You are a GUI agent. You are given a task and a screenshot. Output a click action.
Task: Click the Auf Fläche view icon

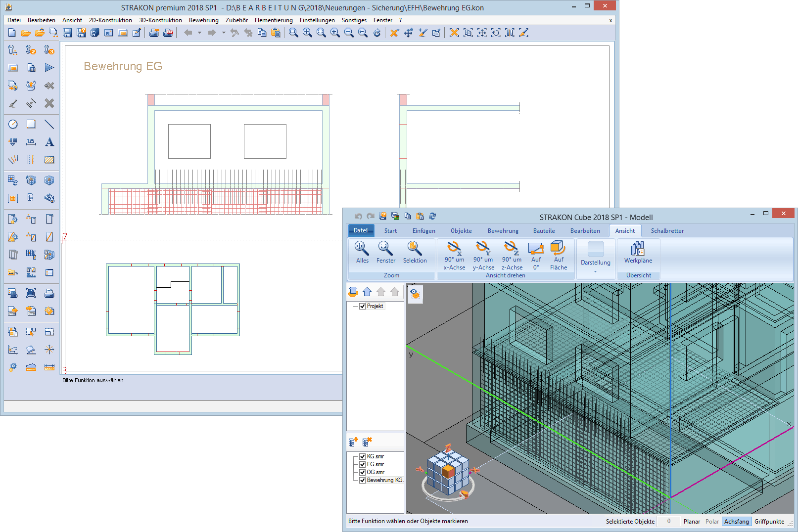[x=559, y=256]
